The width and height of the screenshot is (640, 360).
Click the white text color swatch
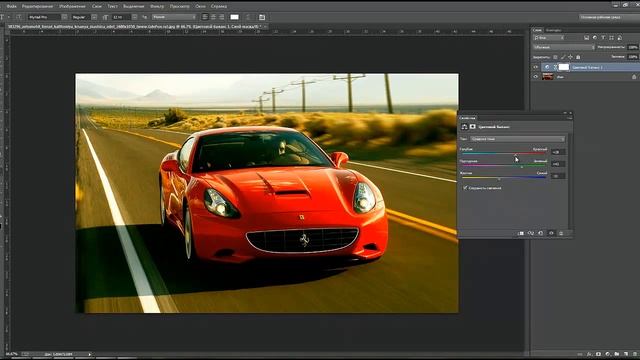234,17
